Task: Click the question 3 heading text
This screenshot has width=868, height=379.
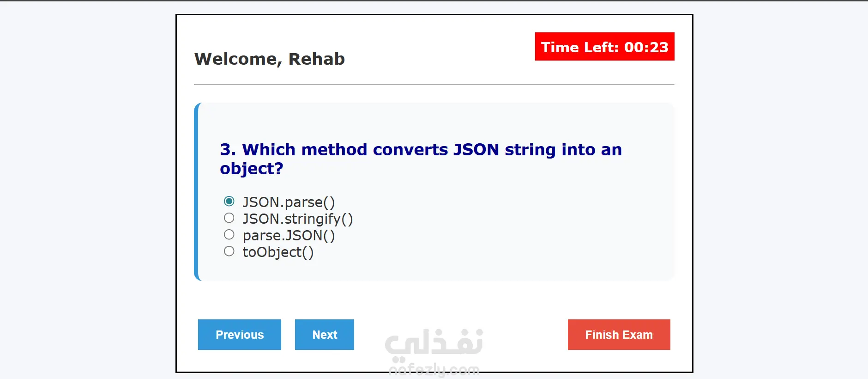Action: point(420,150)
